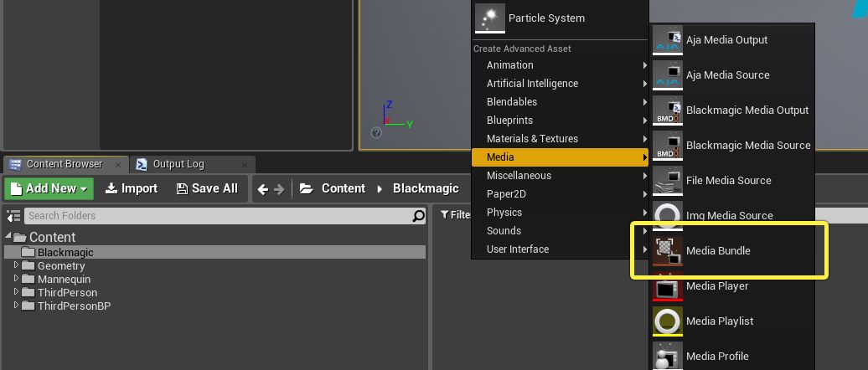868x370 pixels.
Task: Click the Aja Media Output icon
Action: tap(668, 40)
